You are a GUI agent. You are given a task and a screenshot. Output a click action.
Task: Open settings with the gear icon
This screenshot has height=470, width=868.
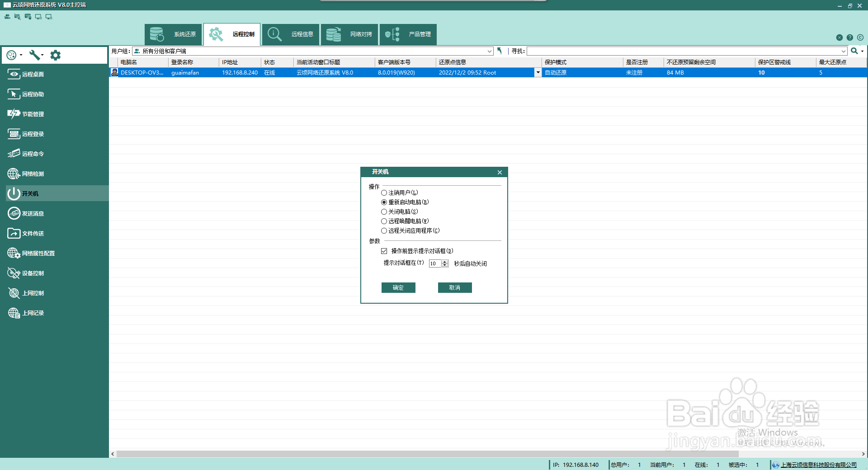(x=55, y=55)
